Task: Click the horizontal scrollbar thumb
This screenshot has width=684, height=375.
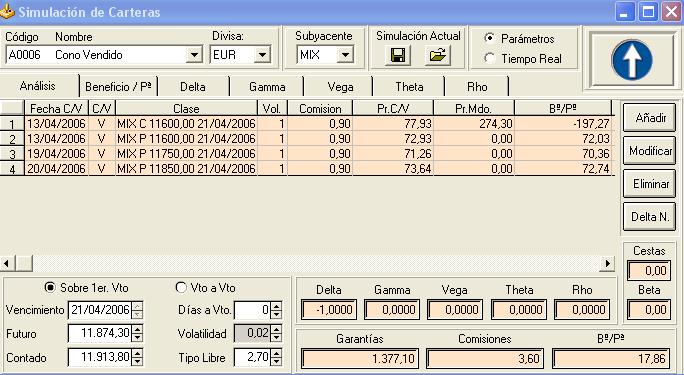Action: coord(24,263)
